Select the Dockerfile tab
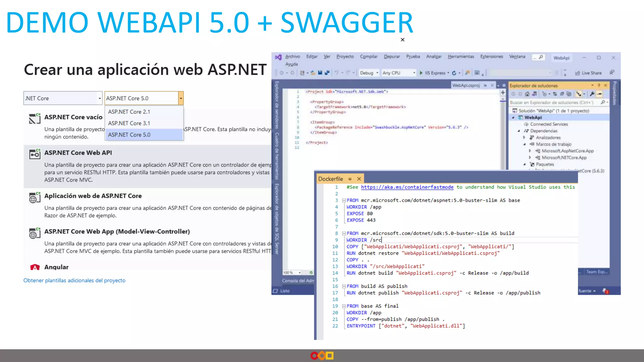Viewport: 644px width, 362px height. (x=330, y=179)
